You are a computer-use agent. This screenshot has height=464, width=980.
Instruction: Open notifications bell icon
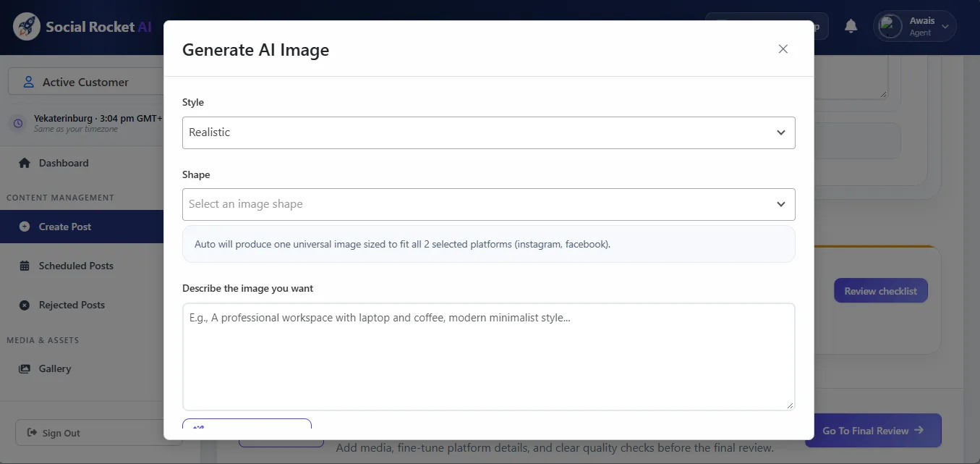[x=851, y=27]
